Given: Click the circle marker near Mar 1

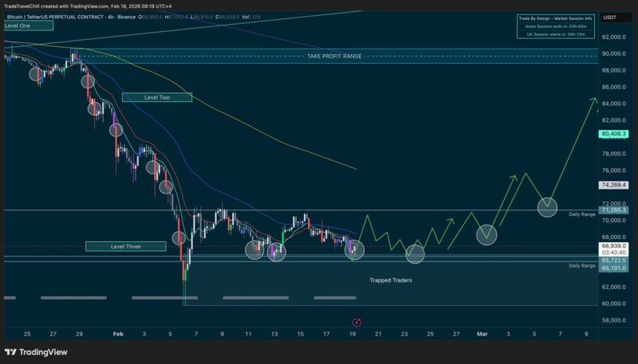Looking at the screenshot, I should 486,234.
